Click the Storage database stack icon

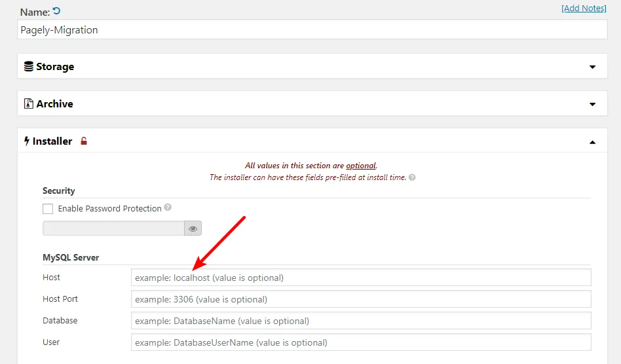(x=29, y=66)
